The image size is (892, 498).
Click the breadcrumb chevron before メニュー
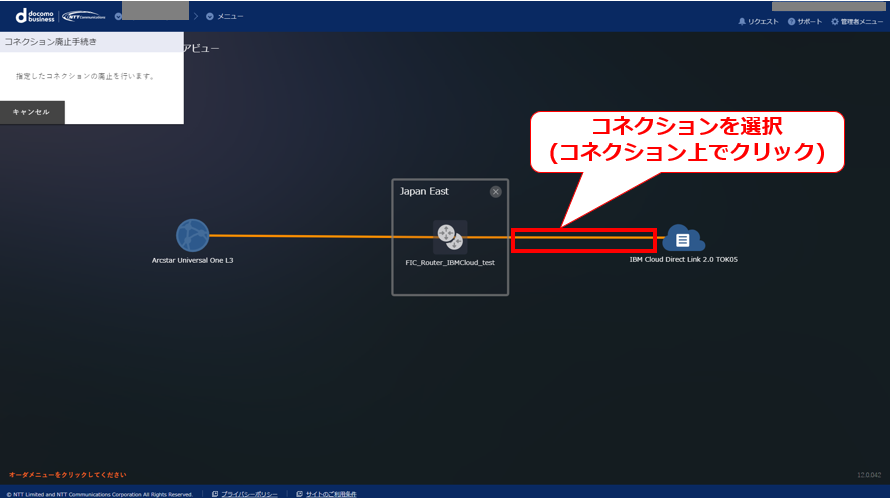(x=196, y=17)
